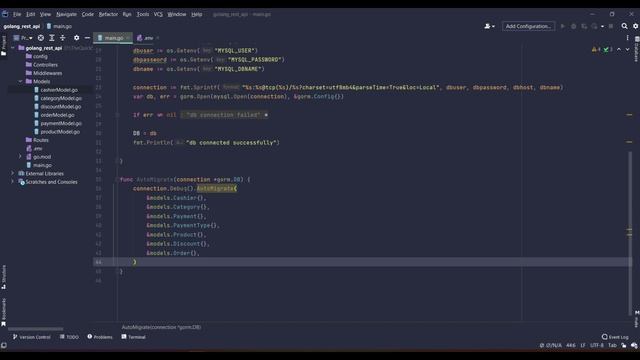Collapse the Models folder

tap(20, 81)
